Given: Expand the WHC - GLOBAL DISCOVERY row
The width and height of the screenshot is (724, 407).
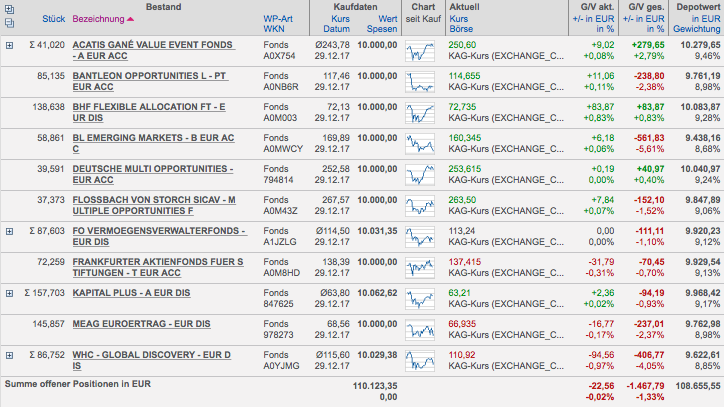Looking at the screenshot, I should pyautogui.click(x=9, y=355).
